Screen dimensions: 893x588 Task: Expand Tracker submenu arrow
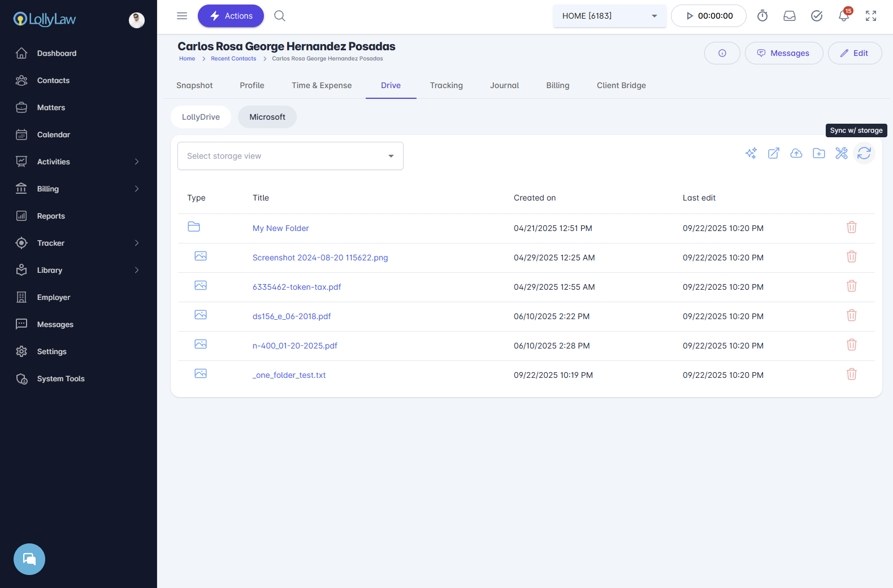tap(137, 243)
